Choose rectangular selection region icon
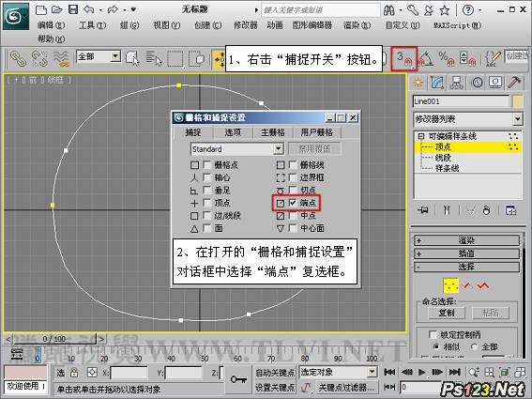 175,59
